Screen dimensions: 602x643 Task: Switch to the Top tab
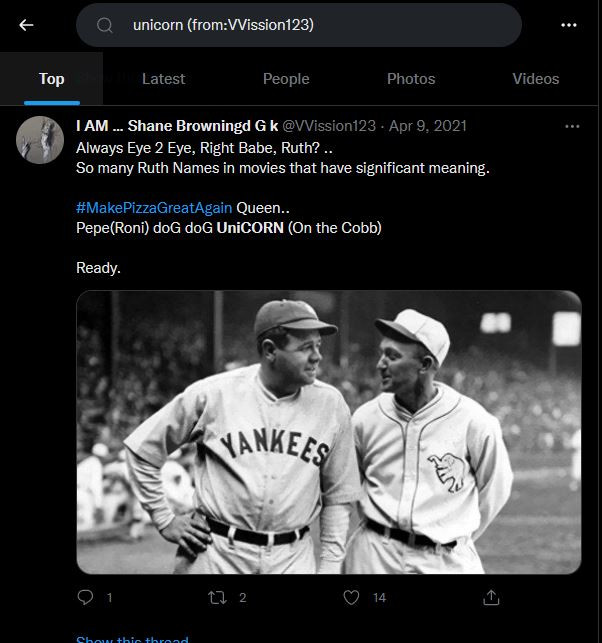51,79
